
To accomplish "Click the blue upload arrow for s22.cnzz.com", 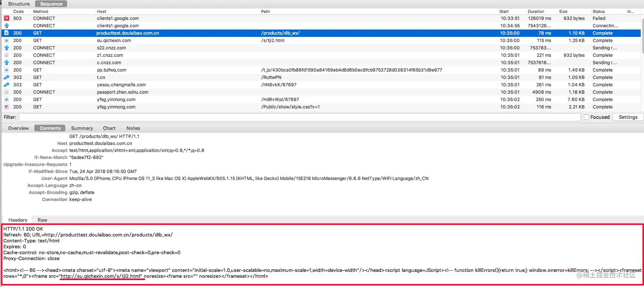I will (7, 48).
